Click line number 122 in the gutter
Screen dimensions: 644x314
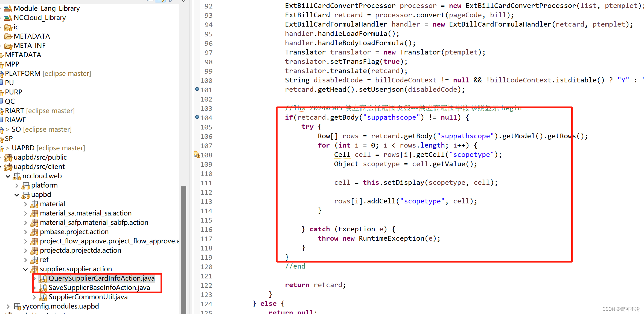click(206, 285)
